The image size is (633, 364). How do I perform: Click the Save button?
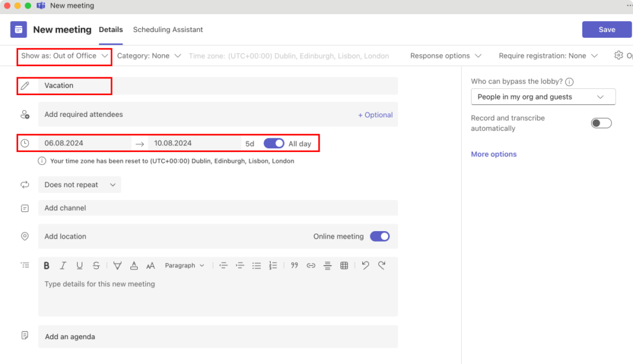coord(606,30)
